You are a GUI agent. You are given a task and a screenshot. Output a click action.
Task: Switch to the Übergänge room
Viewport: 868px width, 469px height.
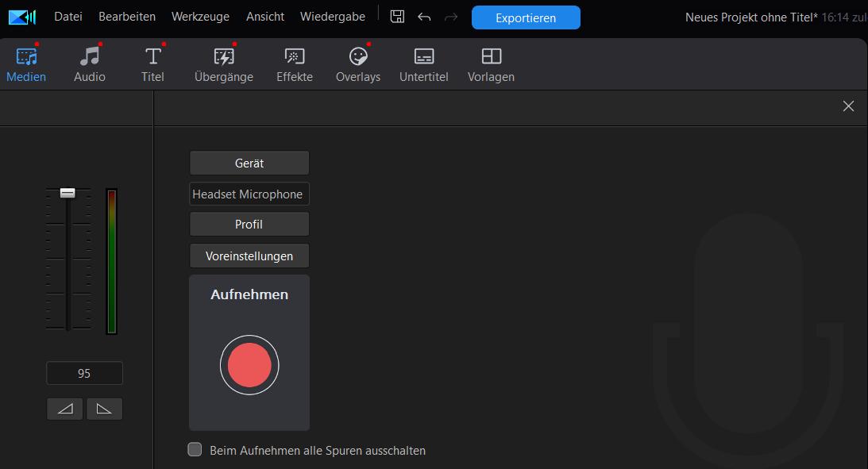224,65
